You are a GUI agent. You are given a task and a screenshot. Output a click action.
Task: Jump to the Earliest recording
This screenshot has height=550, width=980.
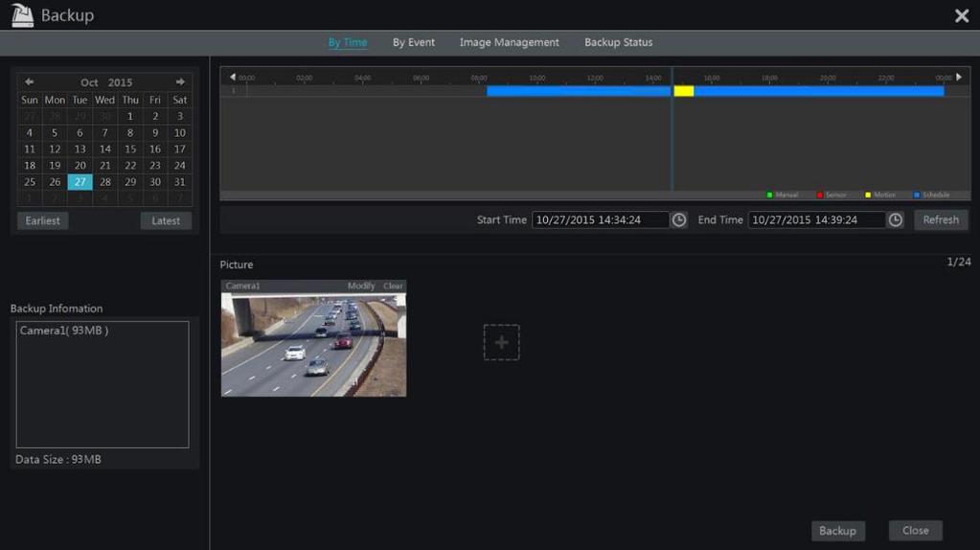coord(42,220)
